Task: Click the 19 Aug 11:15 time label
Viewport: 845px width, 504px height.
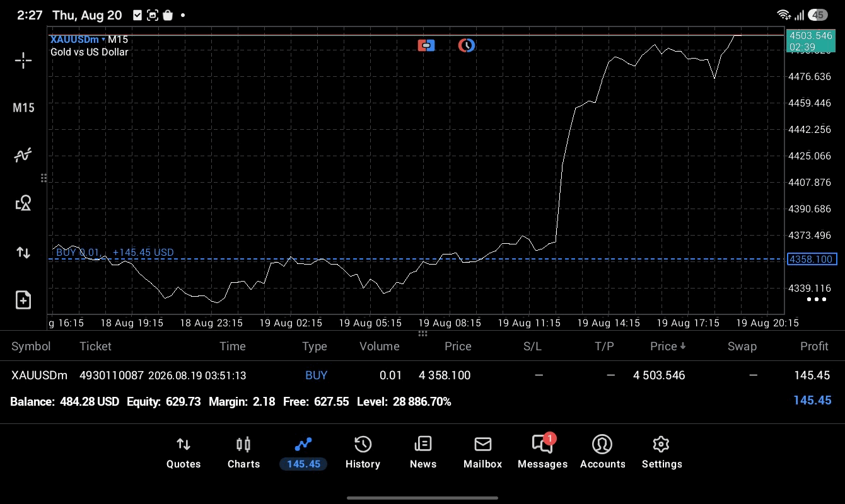Action: tap(529, 323)
